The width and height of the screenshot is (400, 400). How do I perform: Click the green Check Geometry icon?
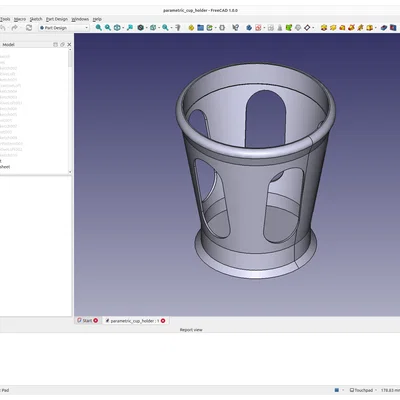(289, 28)
